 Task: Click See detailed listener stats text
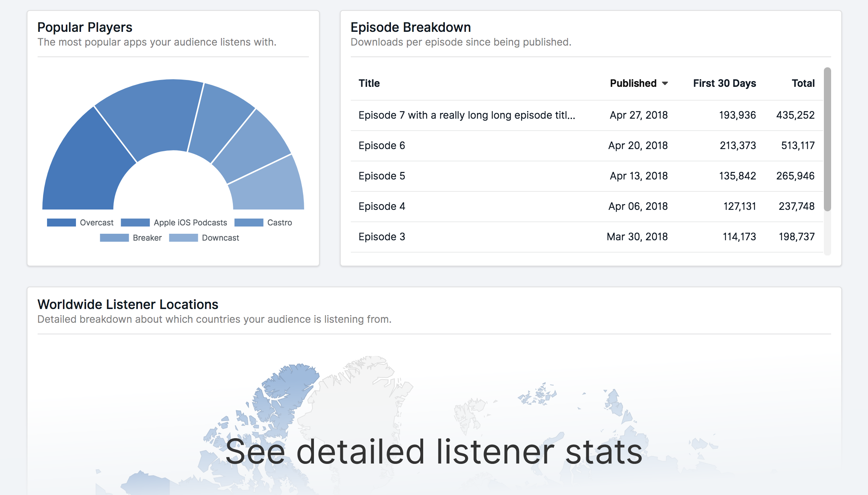pyautogui.click(x=433, y=452)
